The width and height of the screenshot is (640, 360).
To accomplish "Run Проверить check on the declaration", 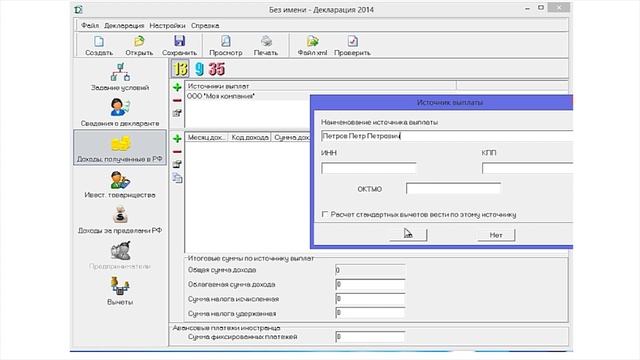I will [352, 46].
